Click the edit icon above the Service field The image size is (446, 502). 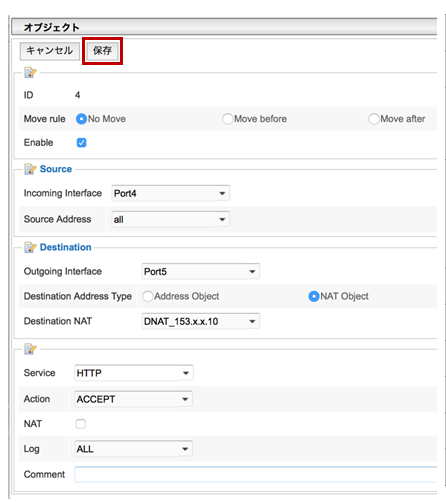(x=30, y=349)
